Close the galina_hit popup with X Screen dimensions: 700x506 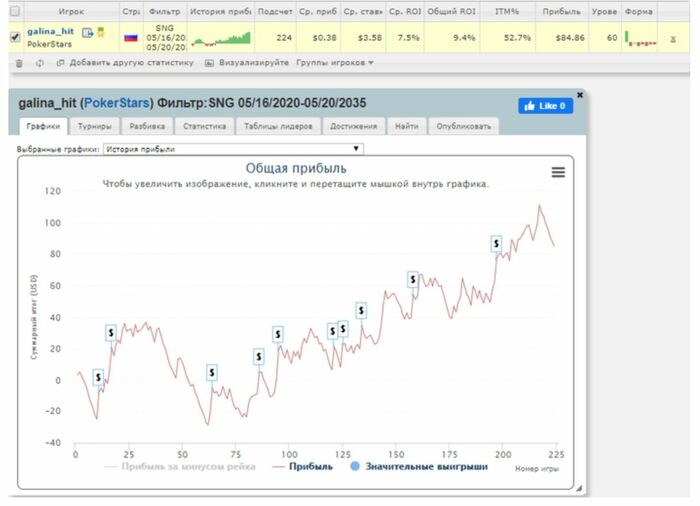(579, 95)
